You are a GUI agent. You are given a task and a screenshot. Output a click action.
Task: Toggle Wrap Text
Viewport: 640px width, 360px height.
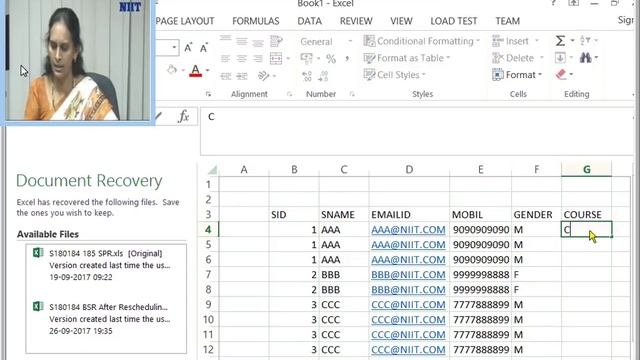coord(276,41)
